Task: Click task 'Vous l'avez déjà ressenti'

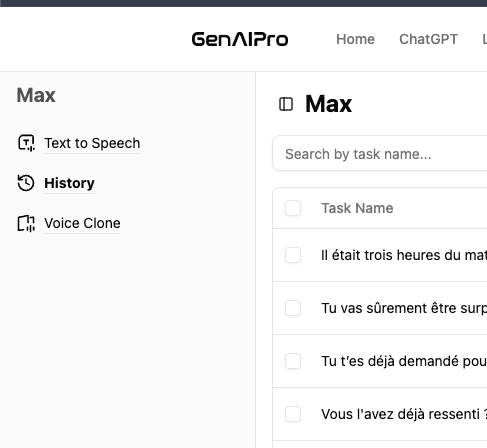Action: click(x=404, y=414)
